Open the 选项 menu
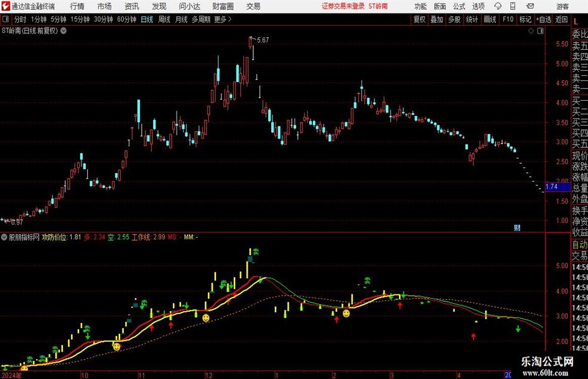The width and height of the screenshot is (588, 379). 478,6
